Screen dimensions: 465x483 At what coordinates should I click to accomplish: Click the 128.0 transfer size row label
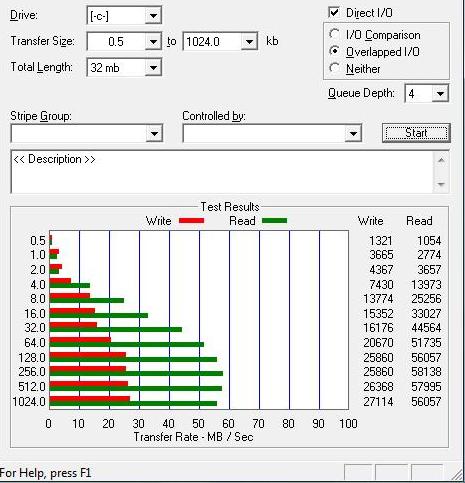(32, 358)
